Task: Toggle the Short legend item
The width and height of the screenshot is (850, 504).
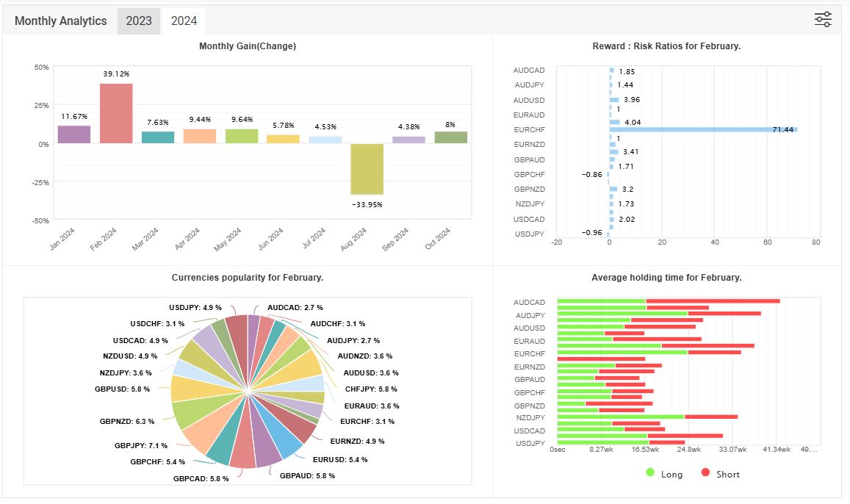Action: (x=720, y=474)
